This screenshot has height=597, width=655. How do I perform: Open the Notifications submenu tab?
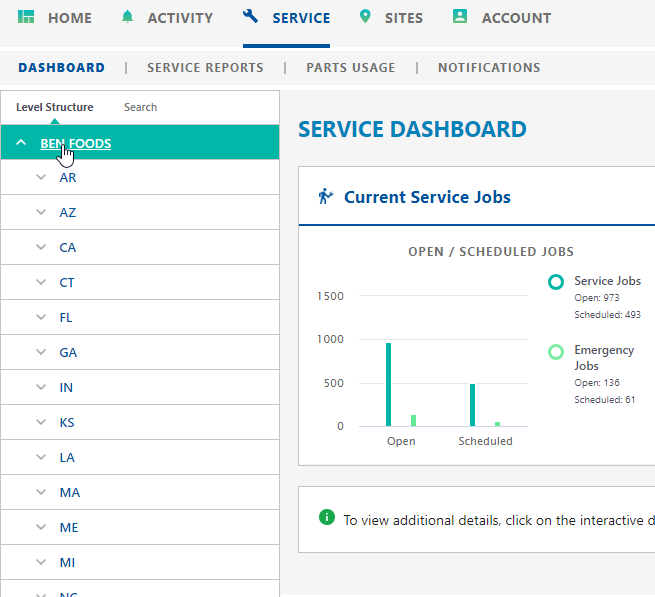pyautogui.click(x=488, y=68)
